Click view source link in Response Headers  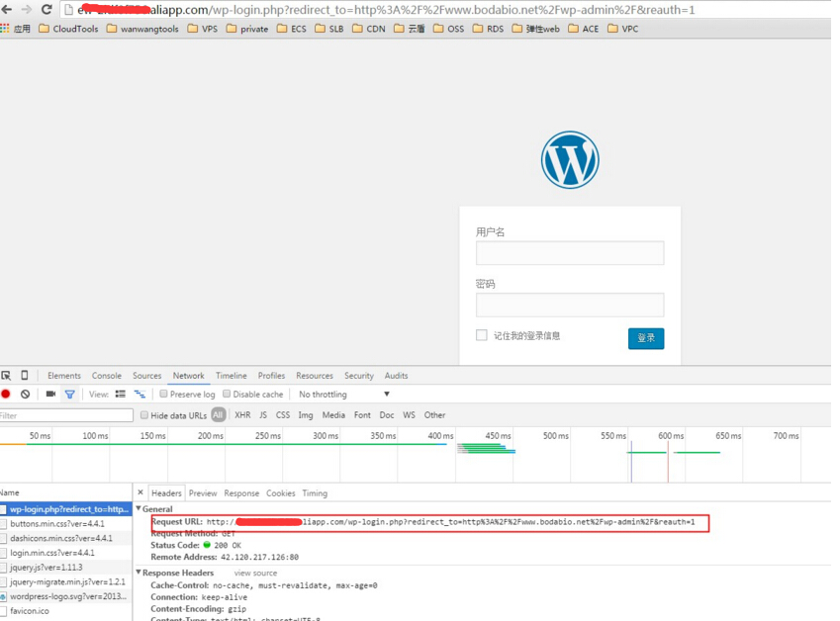[255, 573]
